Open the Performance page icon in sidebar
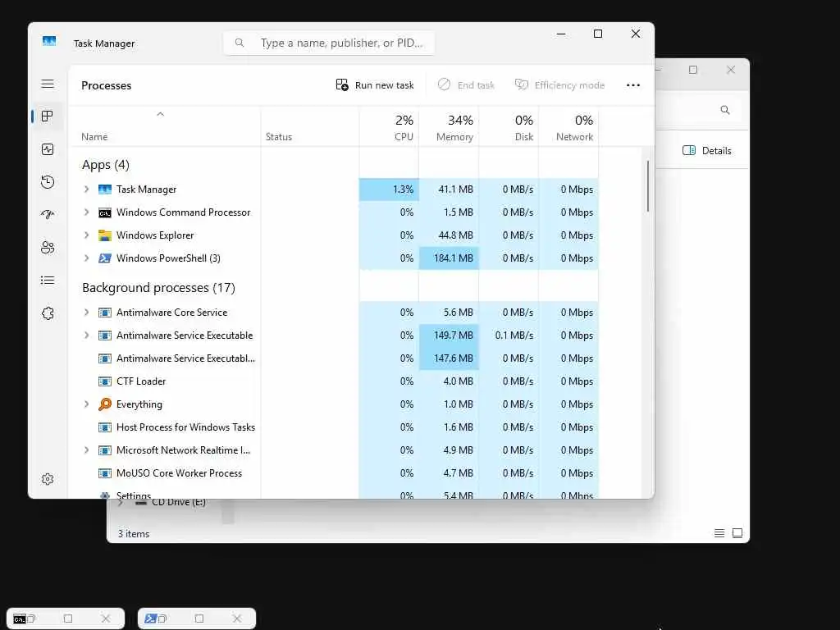The image size is (840, 630). point(48,149)
